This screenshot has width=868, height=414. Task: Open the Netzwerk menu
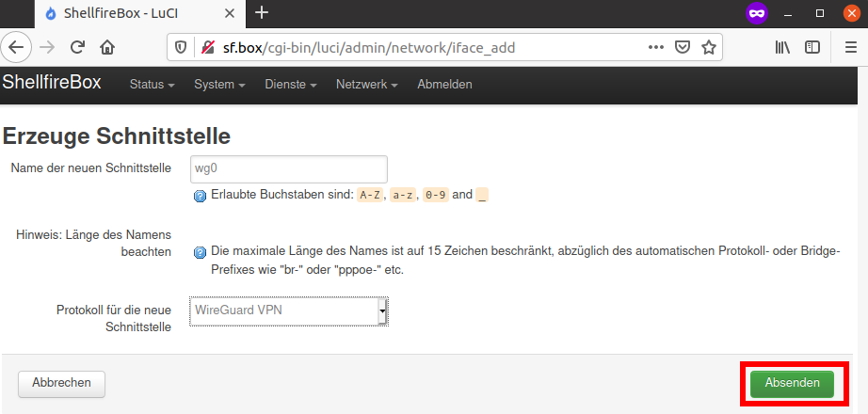click(366, 85)
